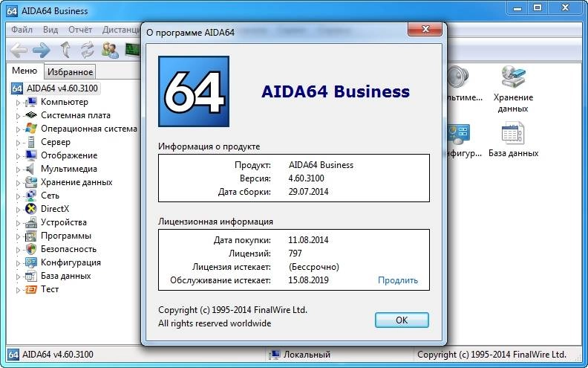Click the users remote management icon

[110, 50]
